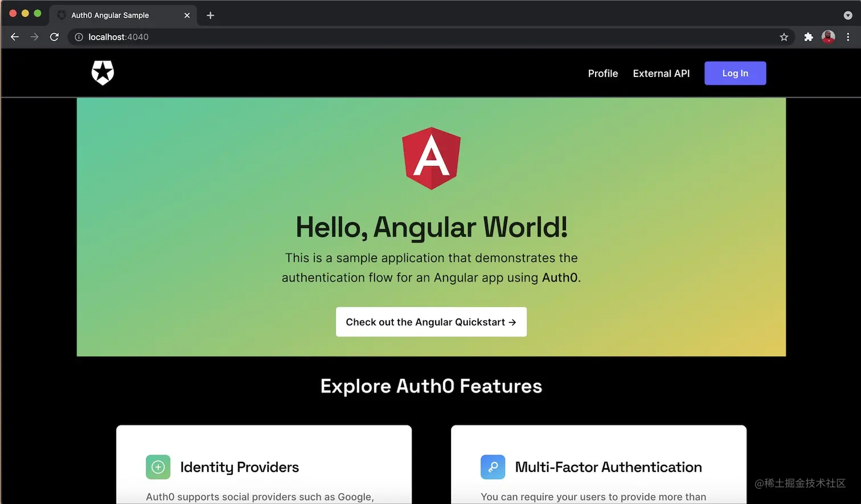Screen dimensions: 861x504
Task: Open the Chrome three-dot menu
Action: (x=848, y=36)
